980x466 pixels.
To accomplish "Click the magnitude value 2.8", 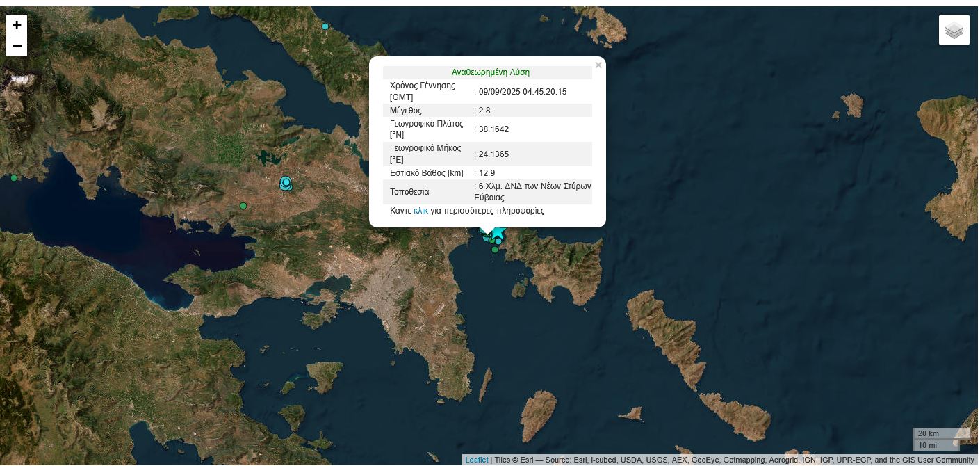I will coord(484,111).
